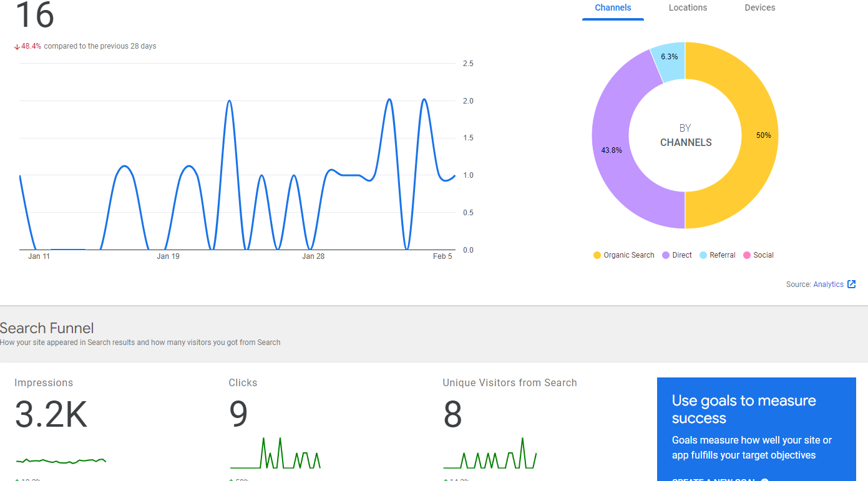The image size is (868, 481).
Task: Open the Analytics source link
Action: pos(828,284)
